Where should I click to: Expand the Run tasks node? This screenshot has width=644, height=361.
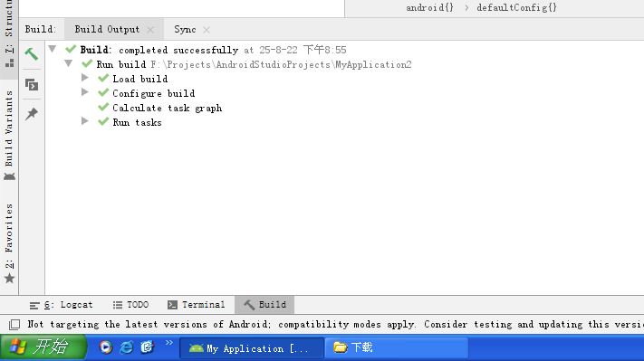point(85,121)
